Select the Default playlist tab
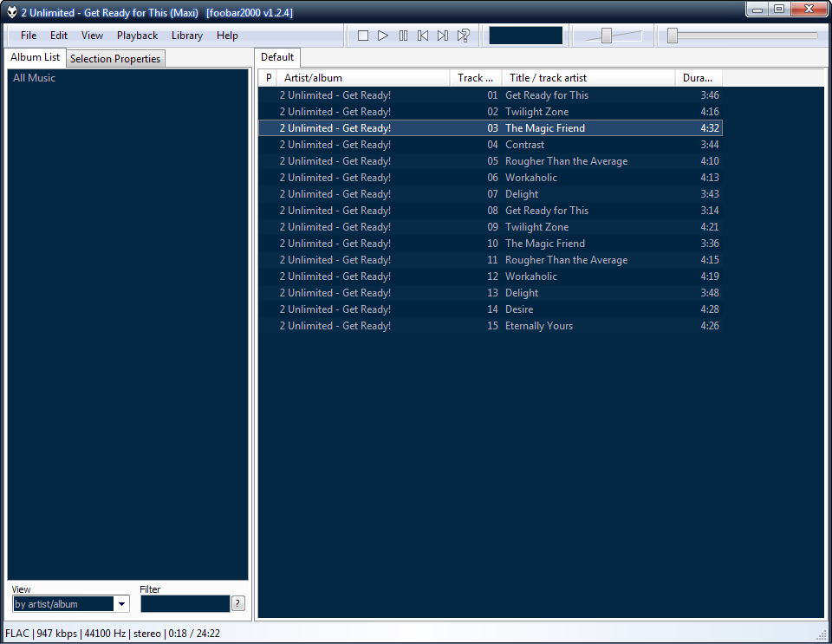The image size is (832, 644). click(277, 57)
